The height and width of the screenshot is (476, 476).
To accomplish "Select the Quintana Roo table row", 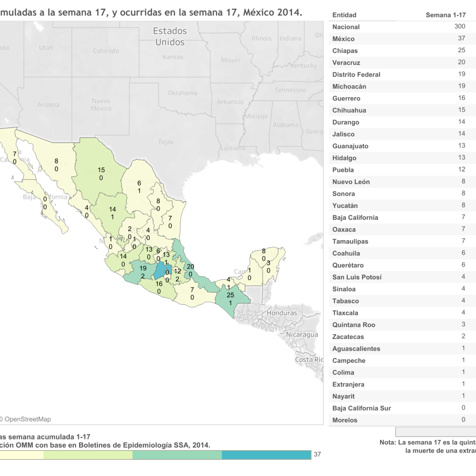I will [397, 325].
